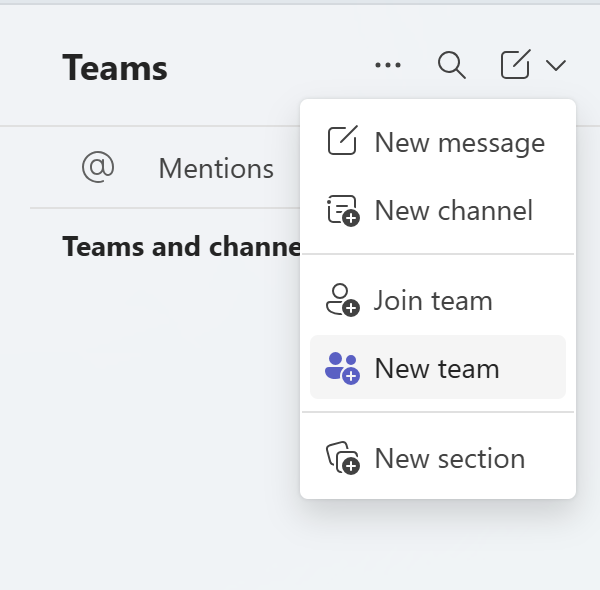Click the Teams title text

[x=115, y=68]
